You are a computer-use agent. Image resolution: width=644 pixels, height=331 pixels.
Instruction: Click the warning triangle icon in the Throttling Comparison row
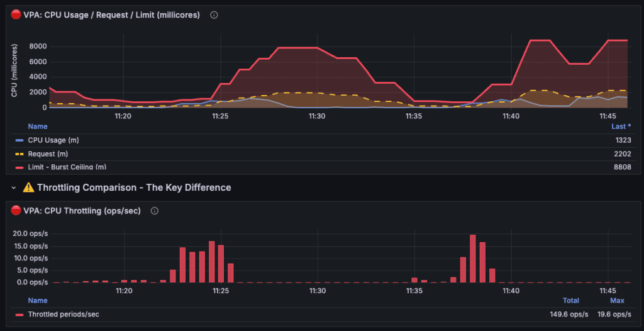[x=28, y=188]
